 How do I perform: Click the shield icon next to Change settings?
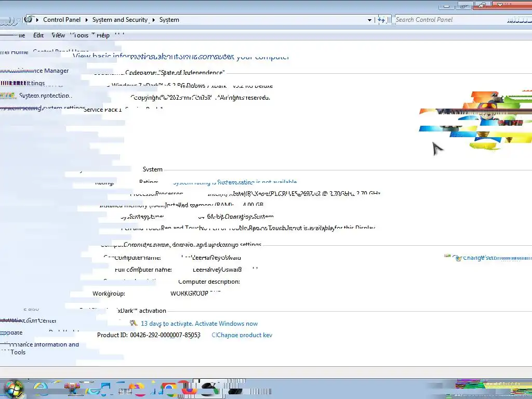tap(458, 258)
